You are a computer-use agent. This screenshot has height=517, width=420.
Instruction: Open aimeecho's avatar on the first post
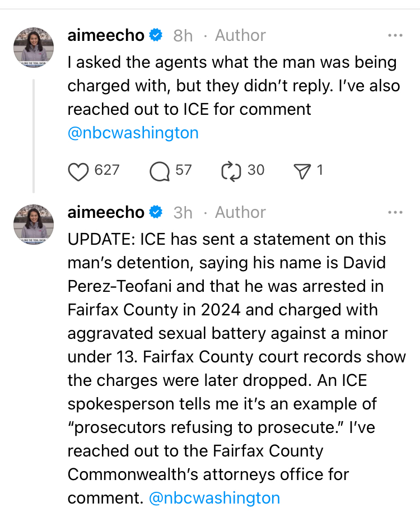click(x=34, y=48)
